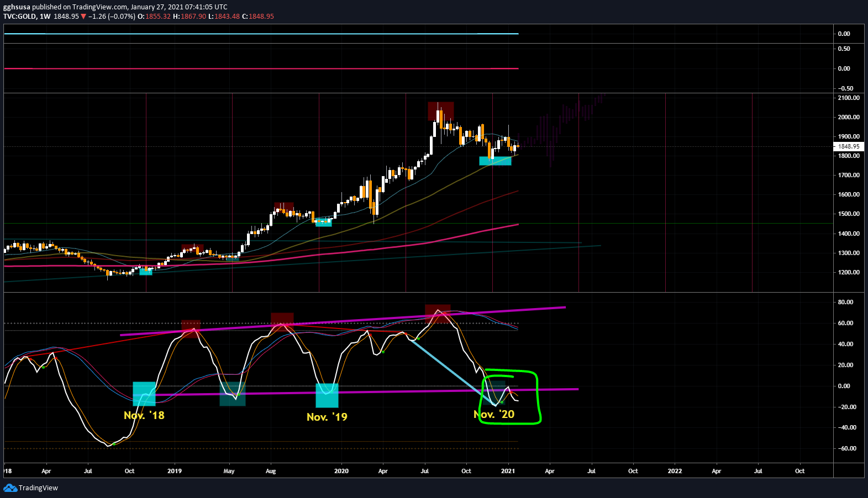Click the open value O:1855.32
Viewport: 868px width, 498px height.
[x=154, y=17]
